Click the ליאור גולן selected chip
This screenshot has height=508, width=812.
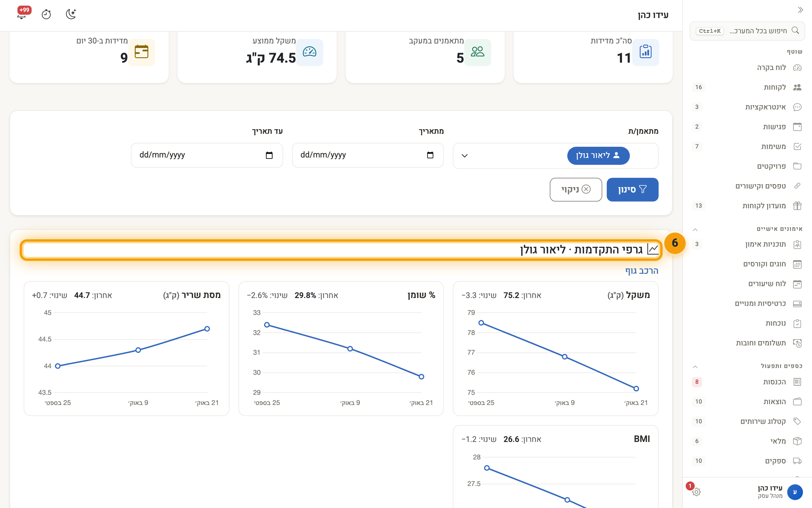pyautogui.click(x=598, y=156)
